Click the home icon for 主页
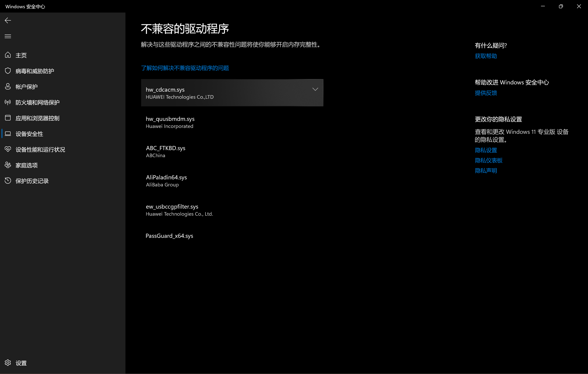Screen dimensions: 588x374 [x=8, y=55]
